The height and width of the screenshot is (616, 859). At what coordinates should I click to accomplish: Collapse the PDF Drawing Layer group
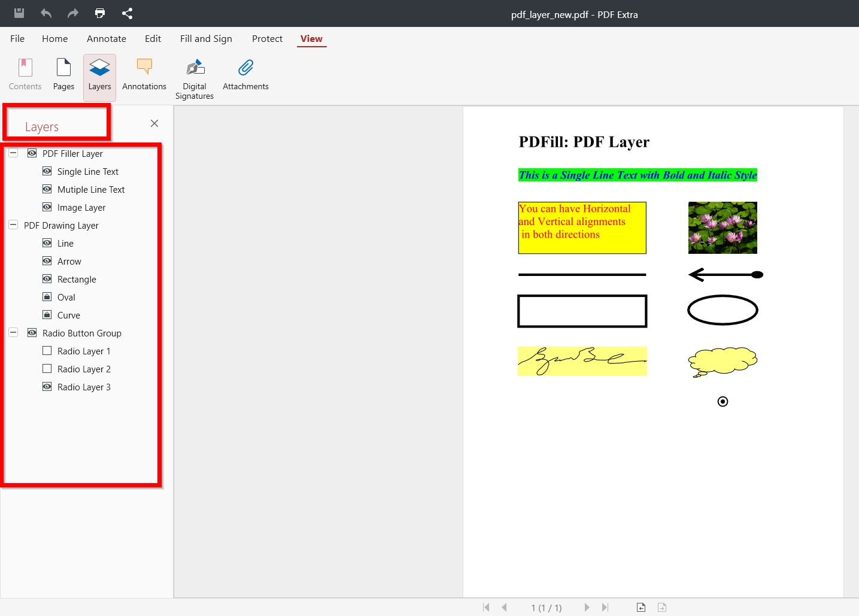[13, 224]
